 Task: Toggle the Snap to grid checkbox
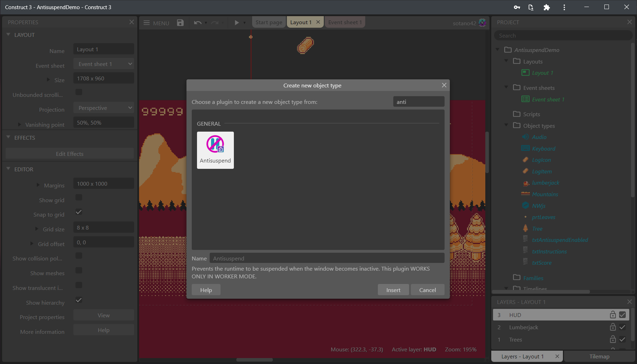79,212
